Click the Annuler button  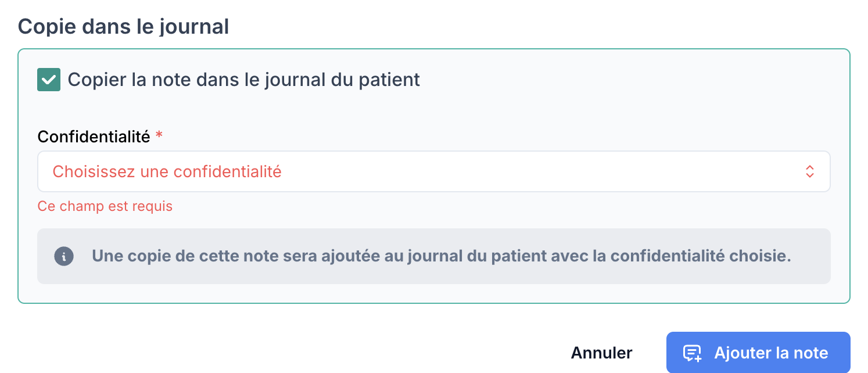tap(601, 353)
